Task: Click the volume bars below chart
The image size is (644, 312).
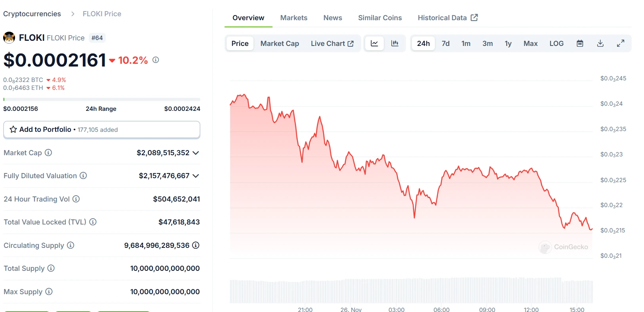Action: (411, 291)
